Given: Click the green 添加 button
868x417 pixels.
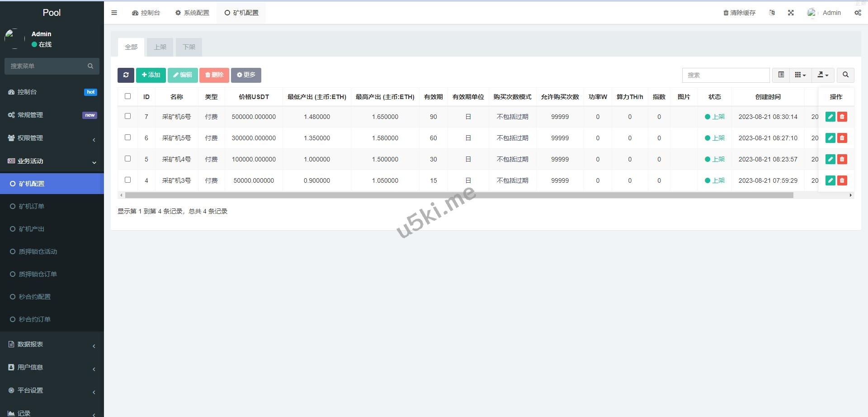Looking at the screenshot, I should tap(151, 75).
